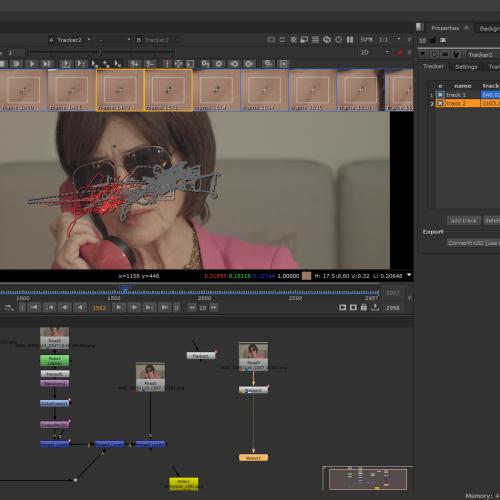Click the green Roto1 node

coord(55,360)
